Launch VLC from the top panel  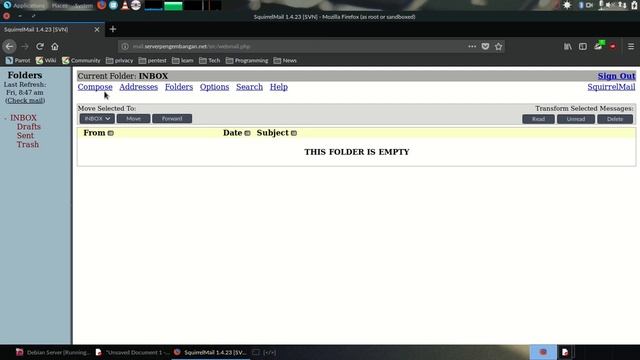pyautogui.click(x=125, y=5)
